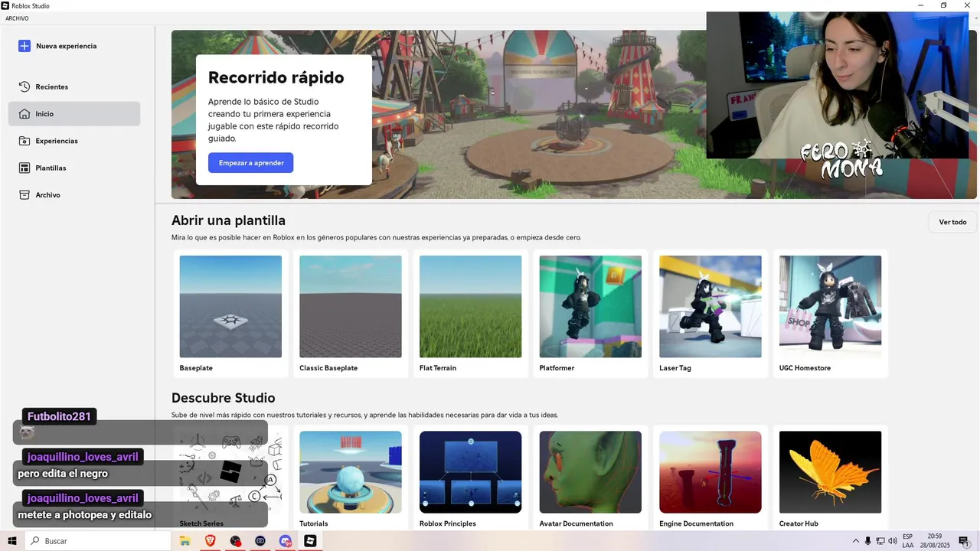The height and width of the screenshot is (551, 980).
Task: Click the Plantillas template icon
Action: tap(24, 168)
